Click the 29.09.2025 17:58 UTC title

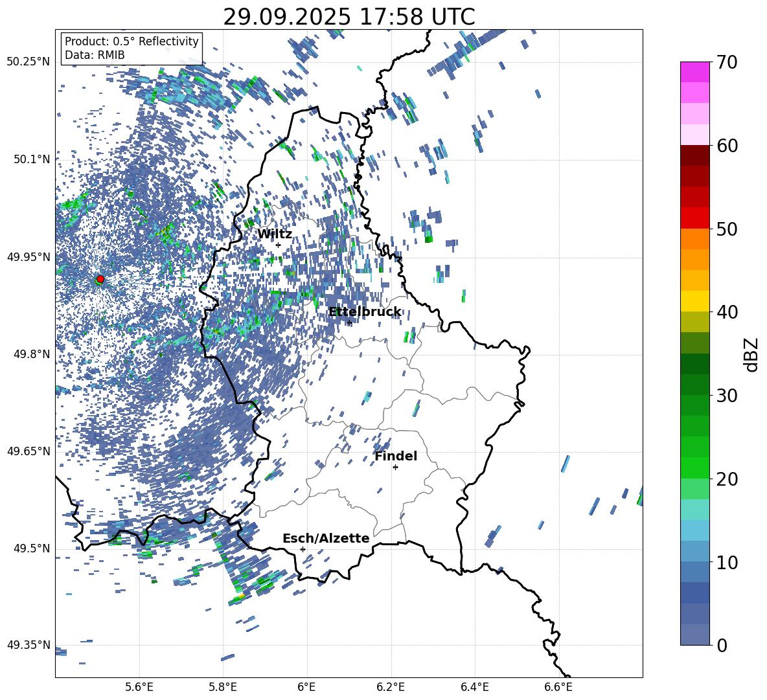[x=349, y=17]
